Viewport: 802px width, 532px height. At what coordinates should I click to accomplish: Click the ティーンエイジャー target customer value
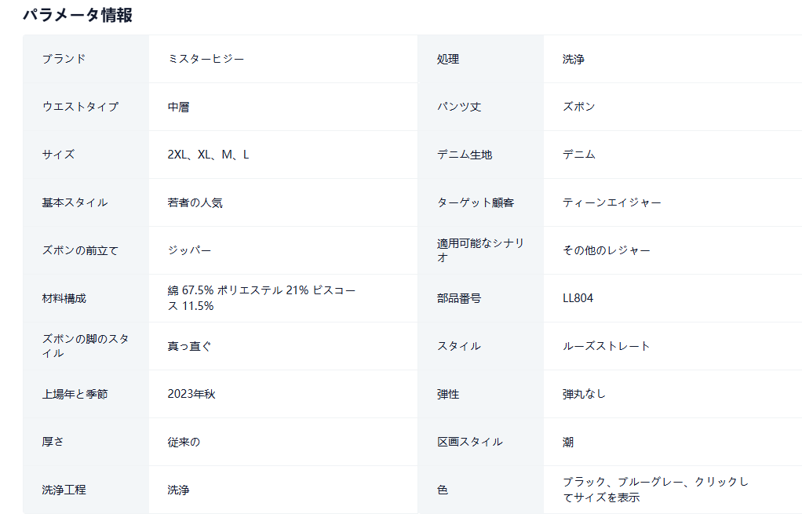click(611, 202)
